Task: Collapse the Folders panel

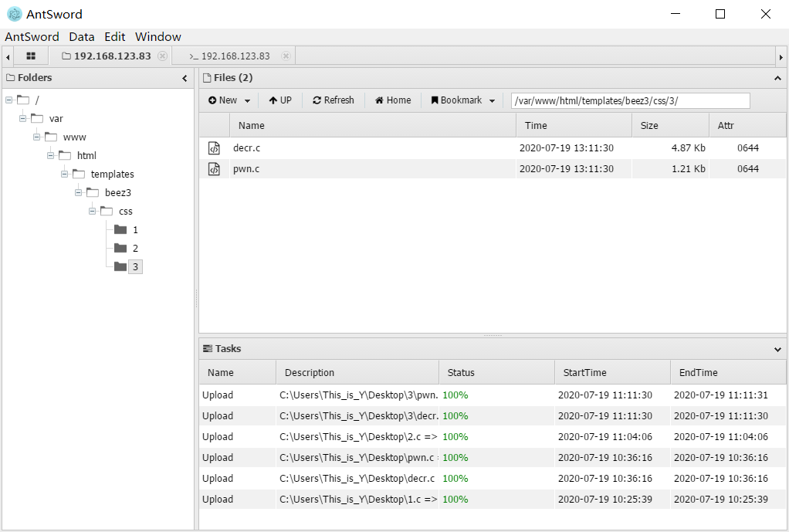Action: point(185,78)
